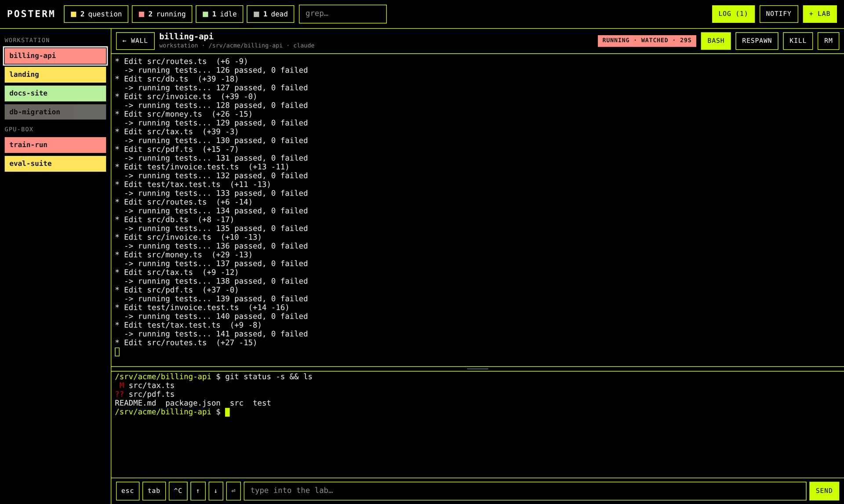Click '?? src/pdf.ts' untracked file line
This screenshot has height=504, width=844.
(x=145, y=395)
